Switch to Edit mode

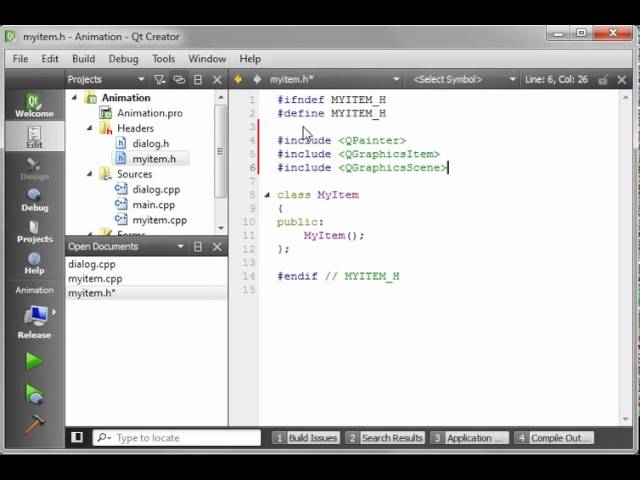pos(34,137)
